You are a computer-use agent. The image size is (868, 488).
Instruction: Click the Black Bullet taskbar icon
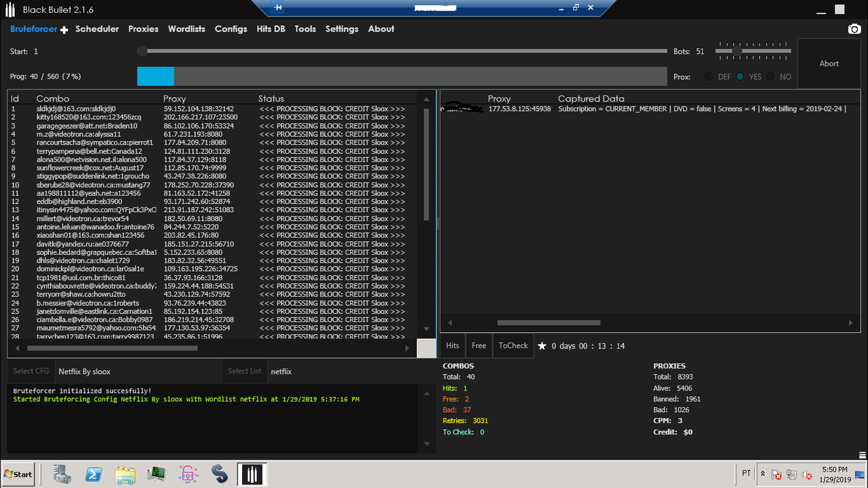(x=252, y=474)
